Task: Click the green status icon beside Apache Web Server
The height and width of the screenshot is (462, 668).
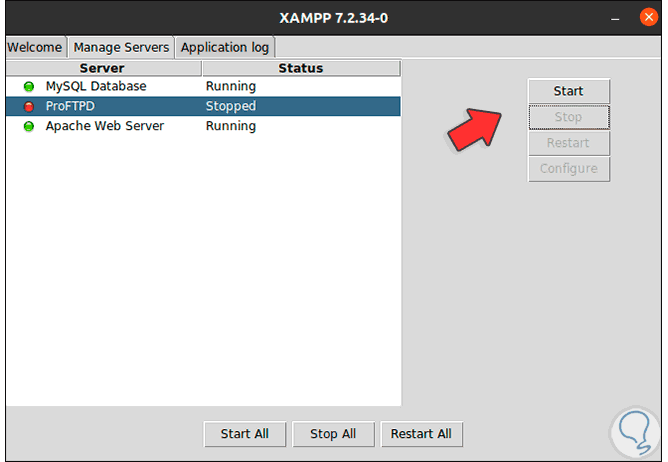Action: 29,126
